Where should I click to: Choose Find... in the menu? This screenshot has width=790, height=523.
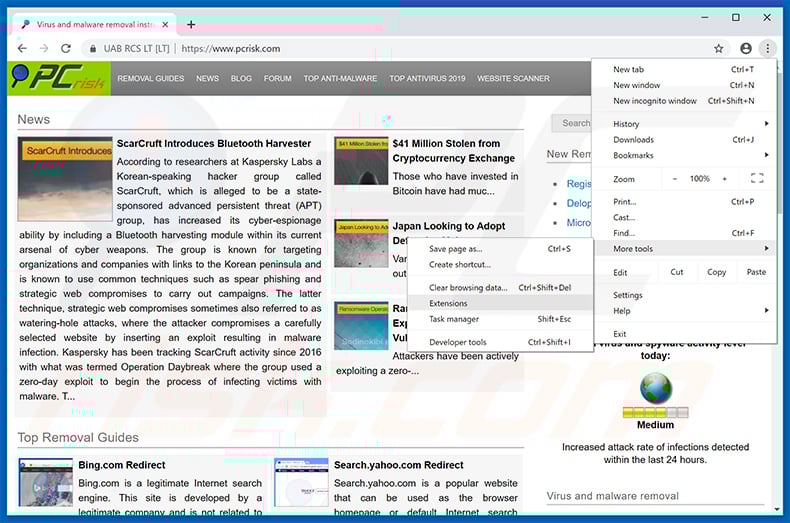685,233
